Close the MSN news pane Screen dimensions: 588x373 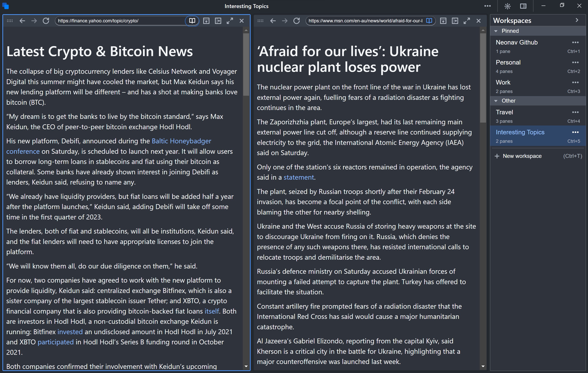(x=479, y=21)
